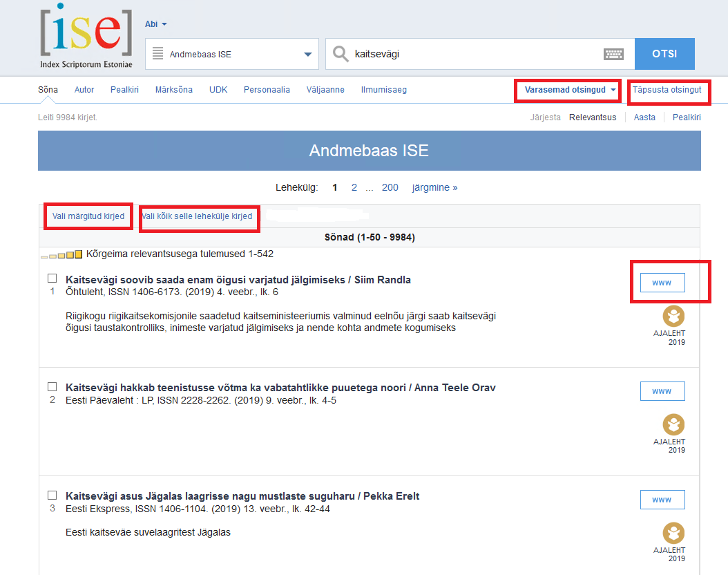The image size is (728, 575).
Task: Click Eesti Päevaleht : LP source line
Action: [200, 400]
